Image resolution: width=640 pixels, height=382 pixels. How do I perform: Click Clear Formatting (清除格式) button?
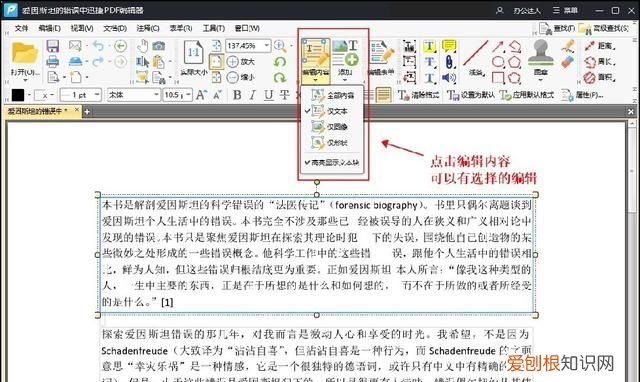coord(419,95)
